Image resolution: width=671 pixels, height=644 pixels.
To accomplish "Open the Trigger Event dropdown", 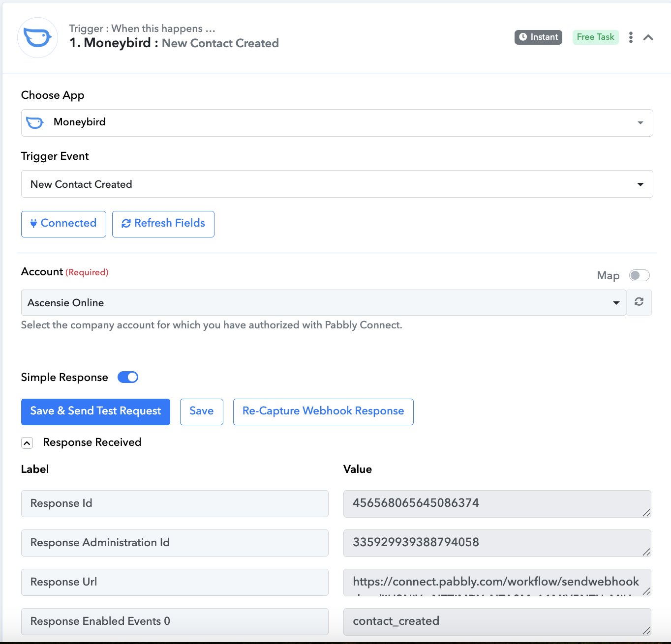I will pyautogui.click(x=336, y=184).
